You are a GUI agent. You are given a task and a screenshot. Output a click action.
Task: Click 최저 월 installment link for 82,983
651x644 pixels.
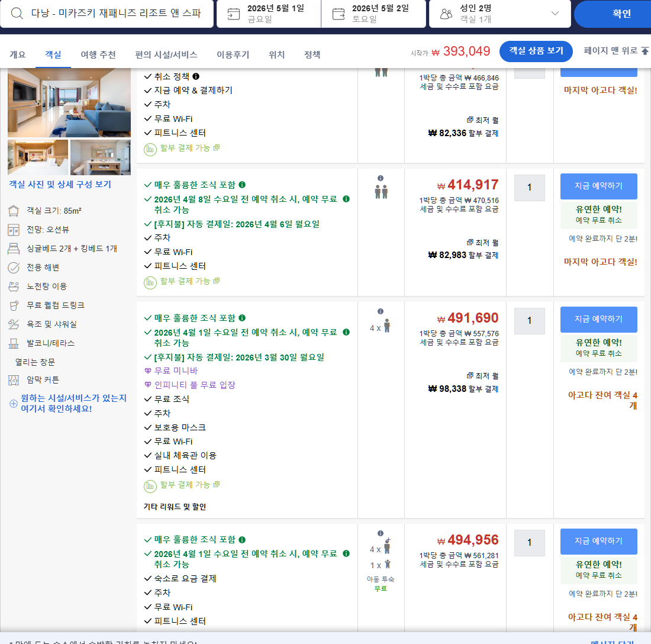[482, 243]
